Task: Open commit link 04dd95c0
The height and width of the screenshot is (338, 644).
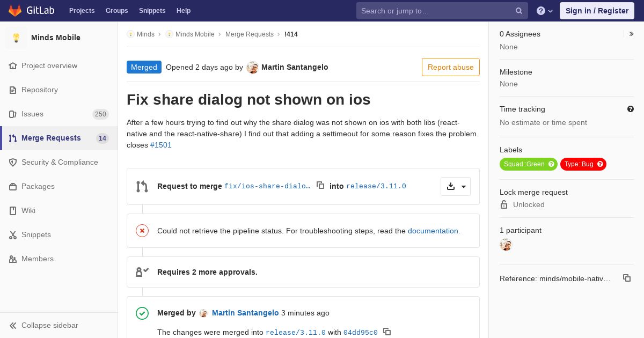Action: pos(361,332)
